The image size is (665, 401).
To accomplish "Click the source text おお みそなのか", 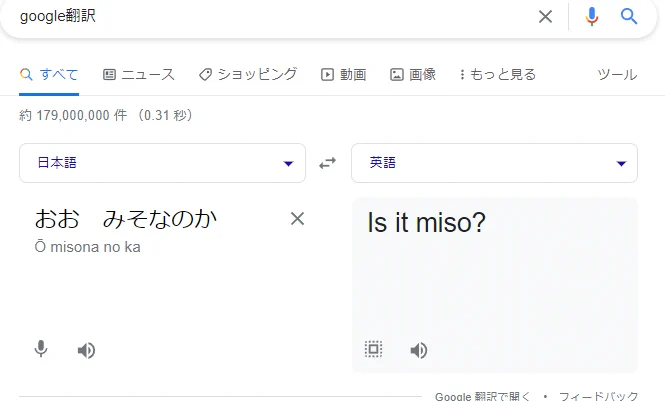I will [126, 219].
